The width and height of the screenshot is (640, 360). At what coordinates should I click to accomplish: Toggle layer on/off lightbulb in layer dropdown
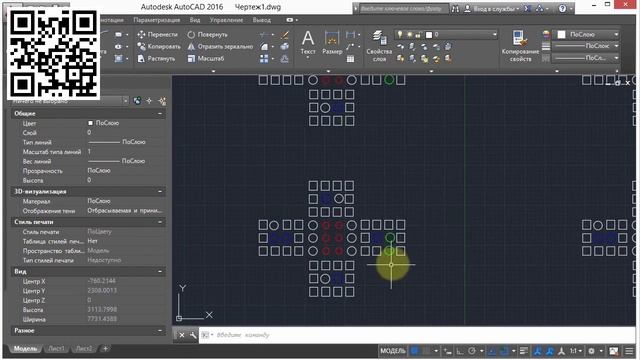pos(400,35)
